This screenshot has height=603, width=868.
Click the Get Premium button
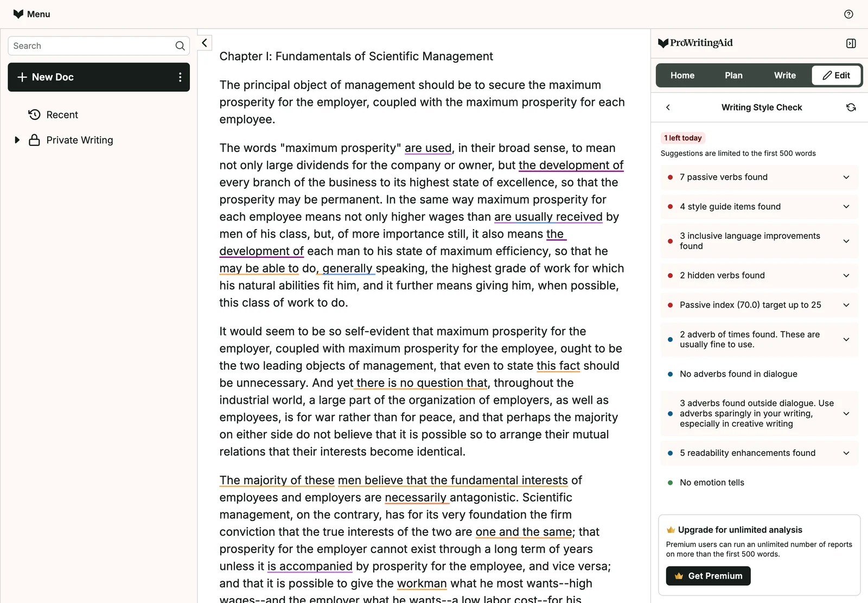click(708, 576)
